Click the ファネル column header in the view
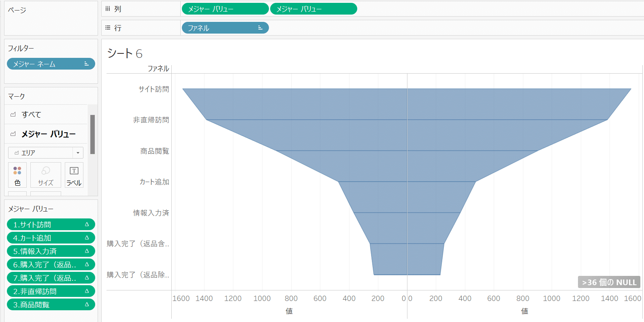The image size is (644, 322). (x=158, y=69)
